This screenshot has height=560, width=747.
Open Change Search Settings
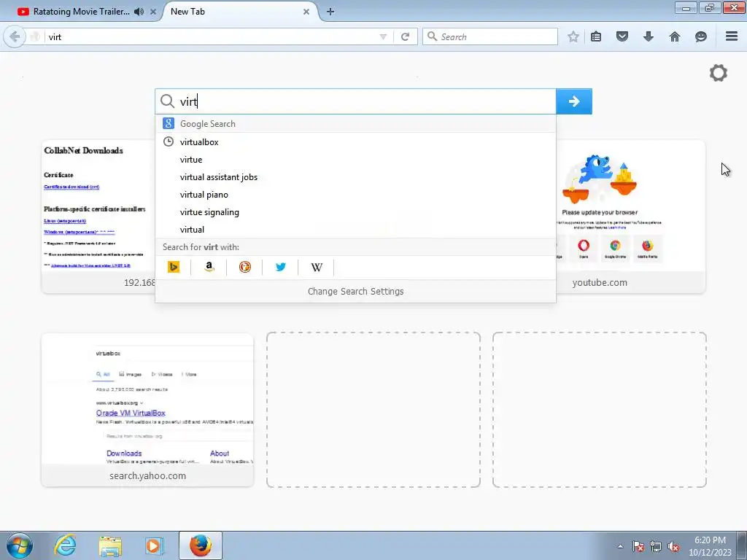[x=355, y=292]
